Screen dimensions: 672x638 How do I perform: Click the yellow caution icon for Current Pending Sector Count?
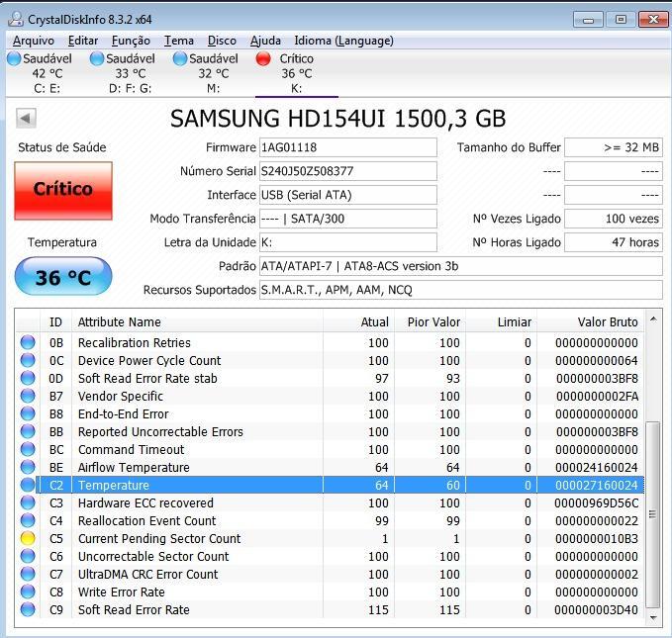[28, 538]
